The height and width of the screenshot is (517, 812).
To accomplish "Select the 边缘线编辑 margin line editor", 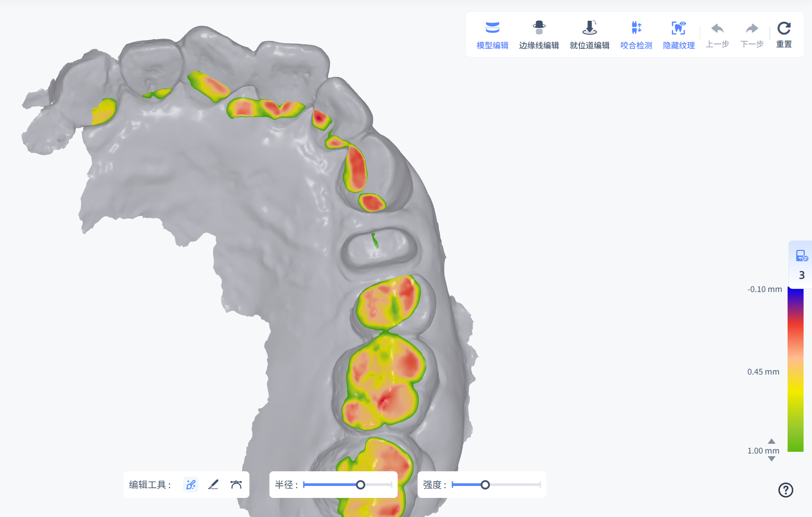I will pyautogui.click(x=539, y=35).
